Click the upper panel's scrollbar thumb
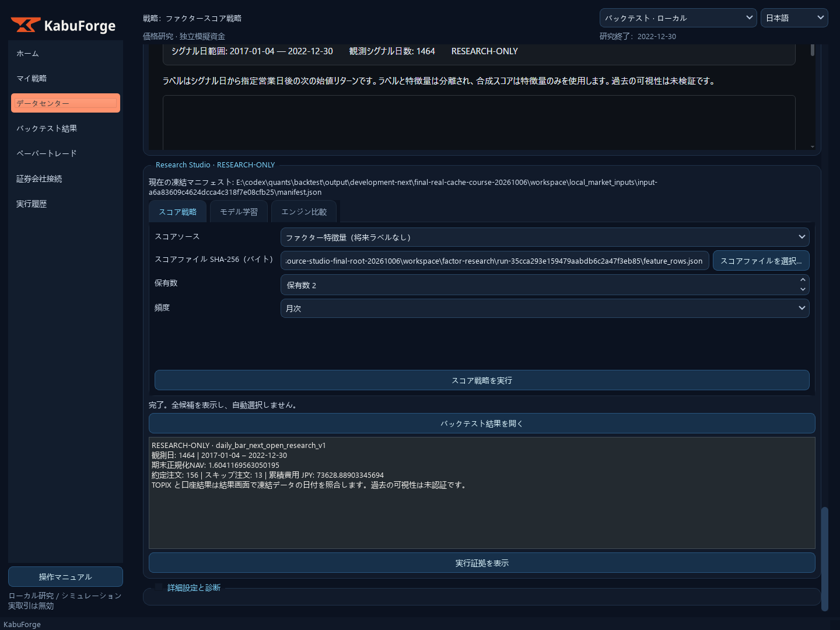Viewport: 840px width, 630px height. pyautogui.click(x=813, y=50)
